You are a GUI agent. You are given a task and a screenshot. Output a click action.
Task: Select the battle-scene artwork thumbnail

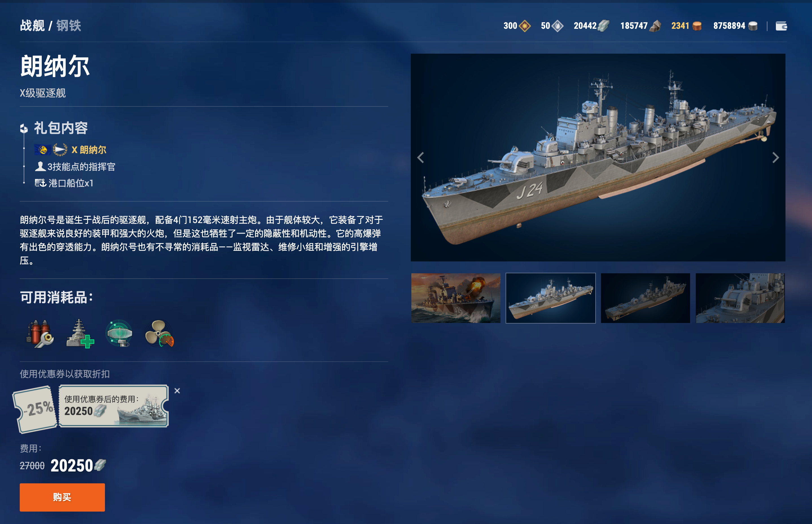pyautogui.click(x=456, y=298)
